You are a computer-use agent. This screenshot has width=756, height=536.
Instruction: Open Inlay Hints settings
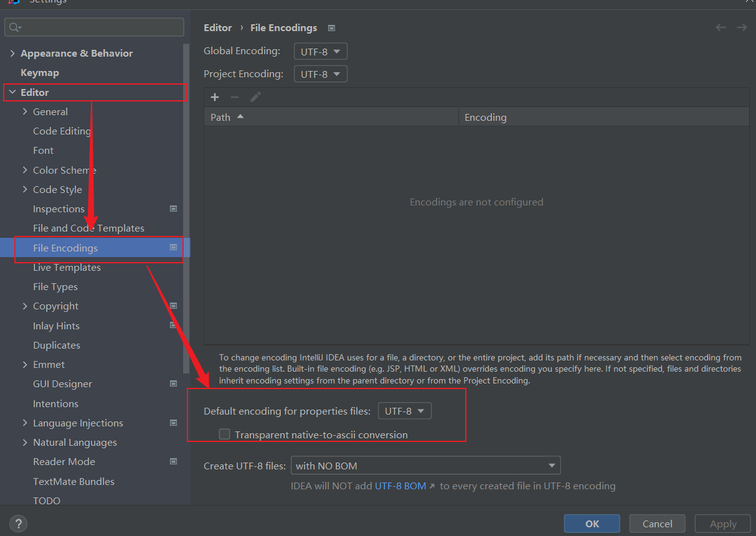coord(56,326)
